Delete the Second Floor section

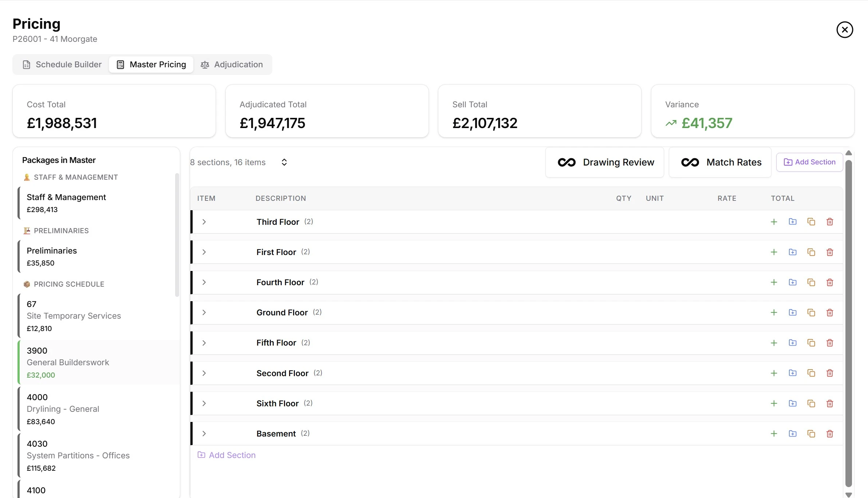point(830,373)
